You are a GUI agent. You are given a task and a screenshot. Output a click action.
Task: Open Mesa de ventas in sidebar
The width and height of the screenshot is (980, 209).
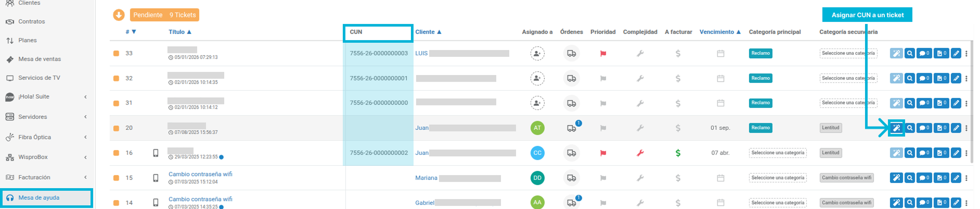[40, 59]
